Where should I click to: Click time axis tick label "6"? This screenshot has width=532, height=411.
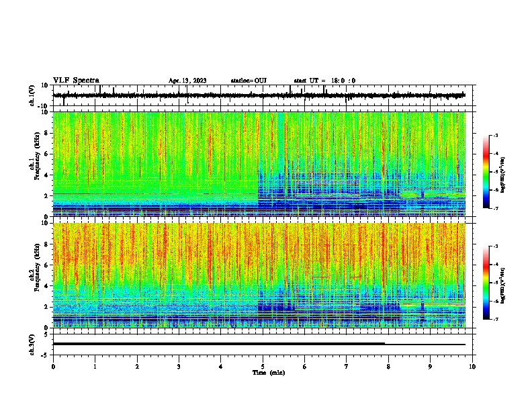[305, 367]
